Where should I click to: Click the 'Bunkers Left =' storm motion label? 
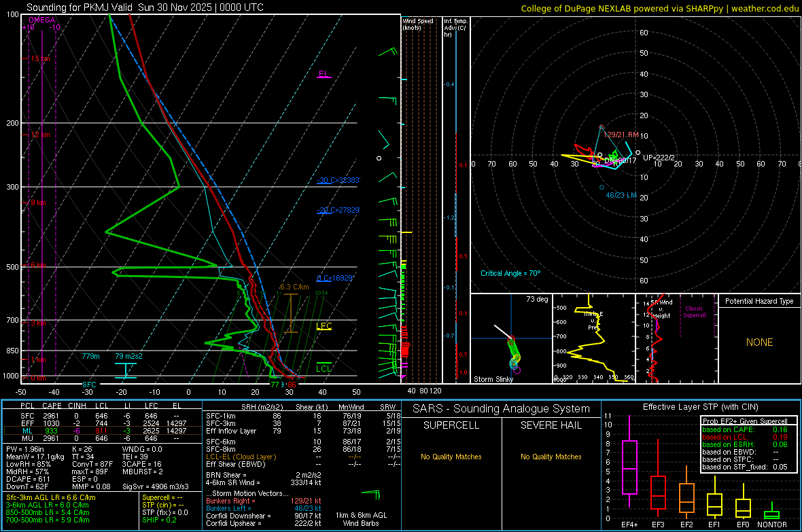(228, 508)
